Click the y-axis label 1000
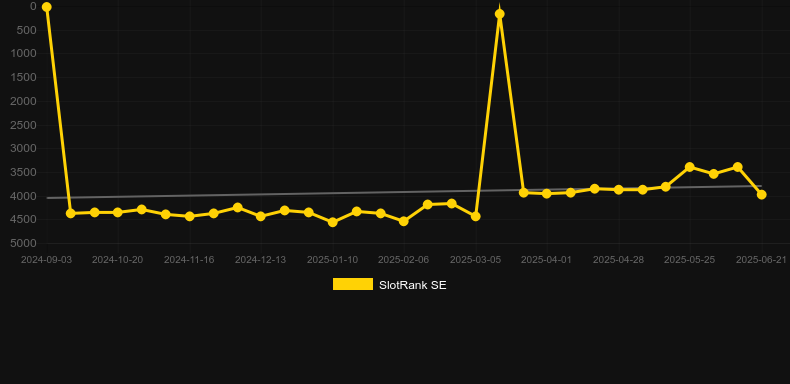Viewport: 790px width, 384px height. 25,53
